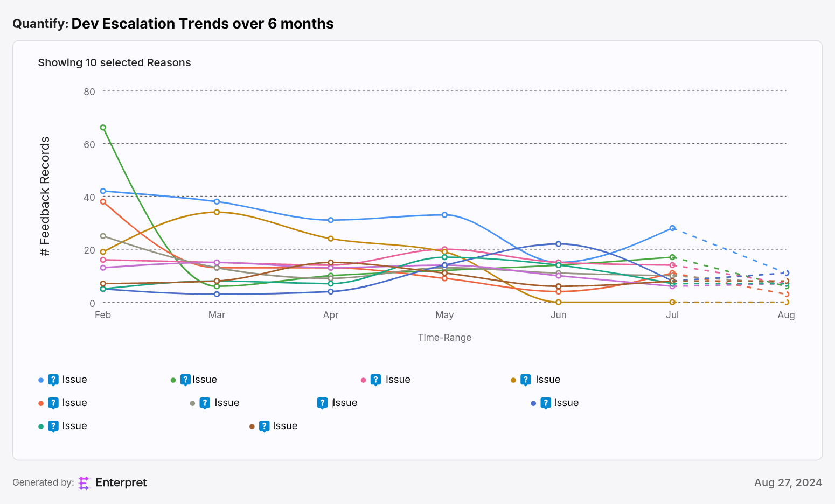Click the question icon beside the gold legend dot
This screenshot has height=504, width=835.
tap(526, 380)
